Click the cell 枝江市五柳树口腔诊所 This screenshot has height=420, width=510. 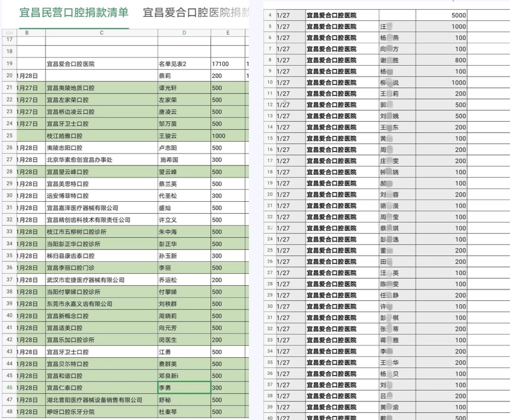click(x=102, y=232)
